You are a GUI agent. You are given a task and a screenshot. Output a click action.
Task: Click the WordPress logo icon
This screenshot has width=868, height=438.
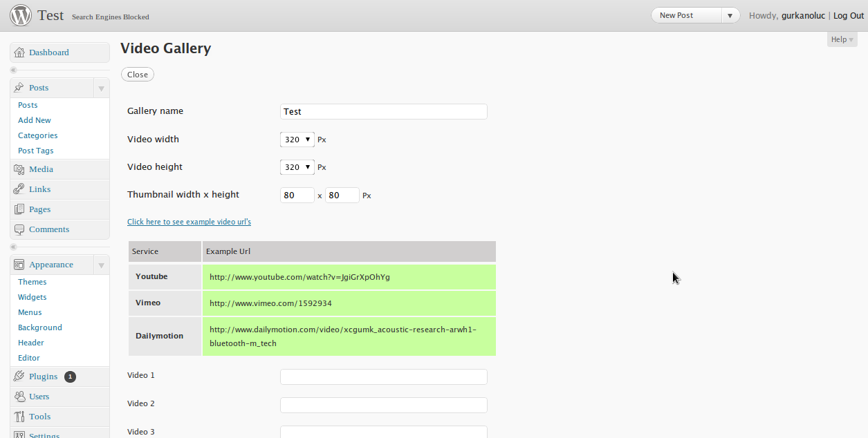pyautogui.click(x=21, y=15)
